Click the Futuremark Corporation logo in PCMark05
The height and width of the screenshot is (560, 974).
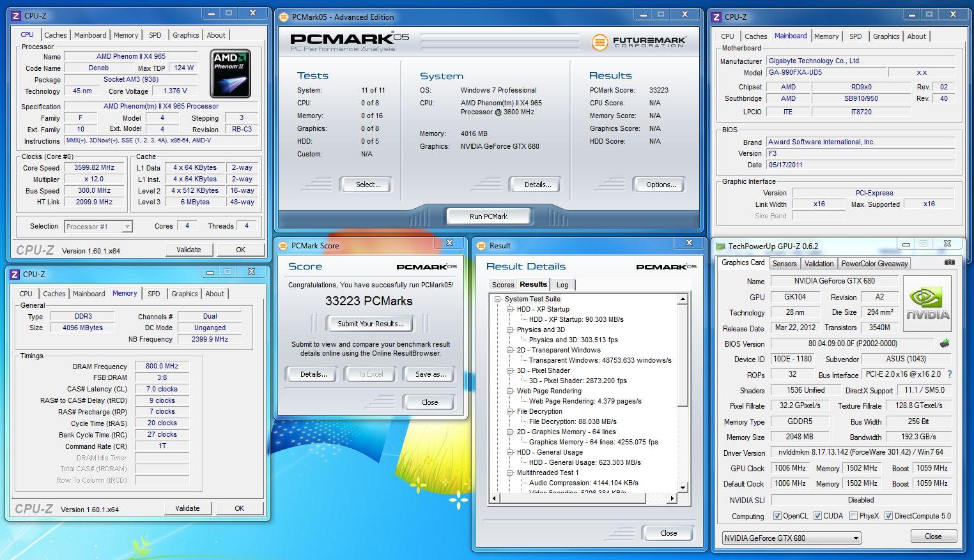pyautogui.click(x=640, y=42)
